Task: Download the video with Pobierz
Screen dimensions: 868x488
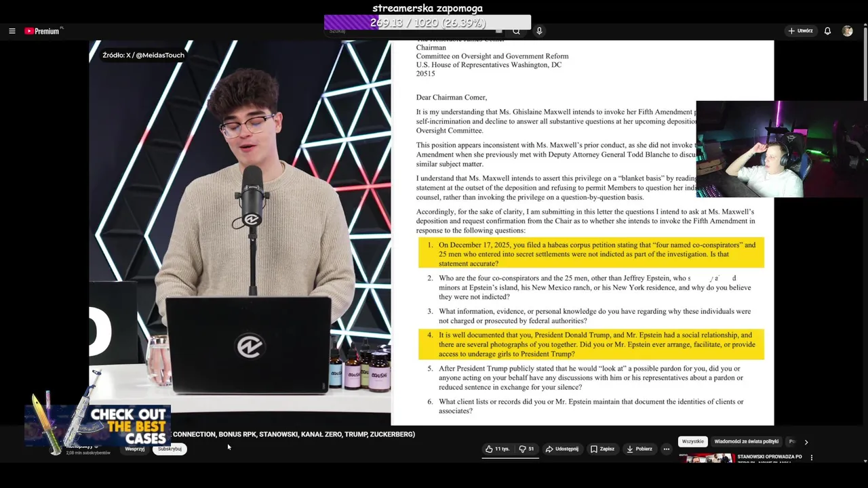Action: 639,449
